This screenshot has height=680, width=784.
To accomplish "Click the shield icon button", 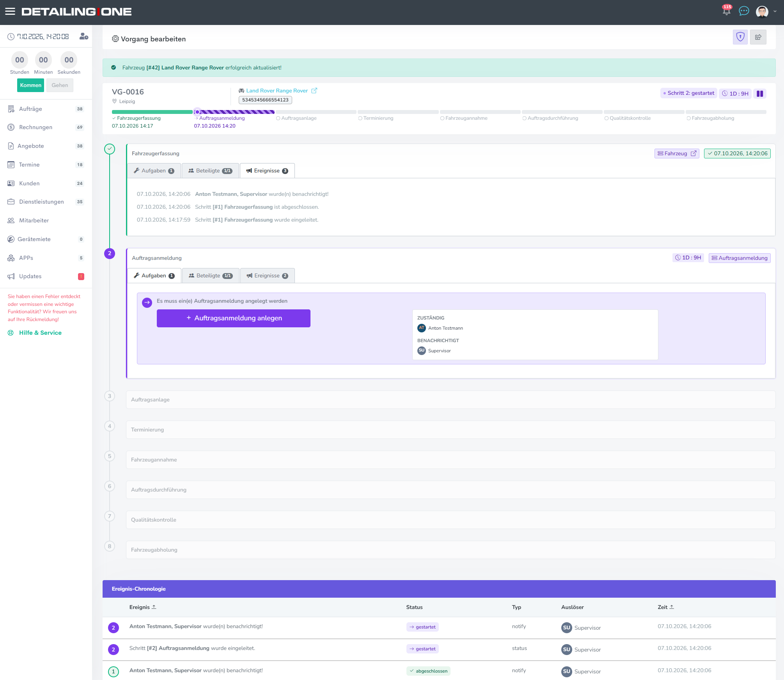I will [740, 37].
